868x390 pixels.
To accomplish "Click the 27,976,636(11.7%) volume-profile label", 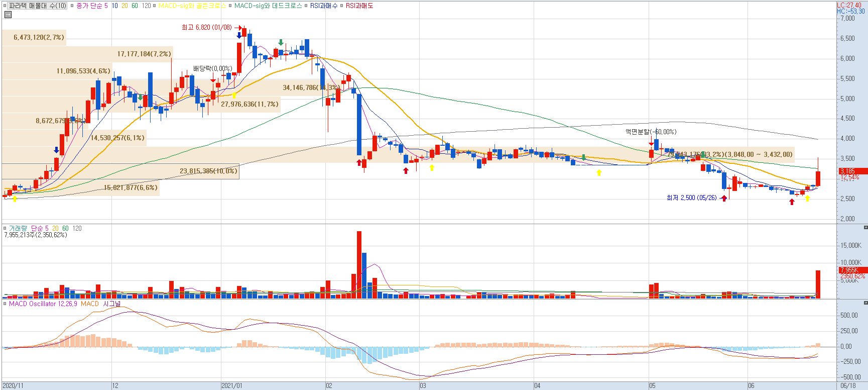I will point(250,104).
